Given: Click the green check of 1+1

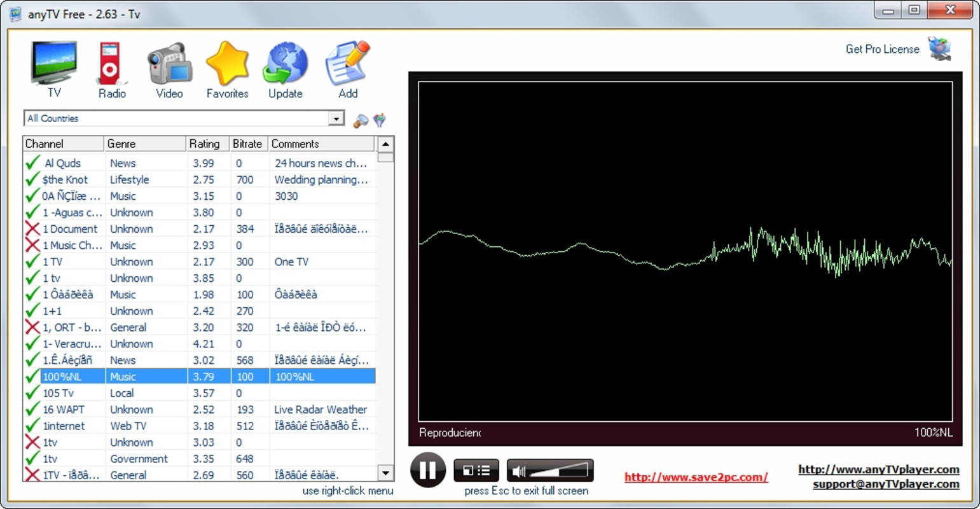Looking at the screenshot, I should click(32, 310).
